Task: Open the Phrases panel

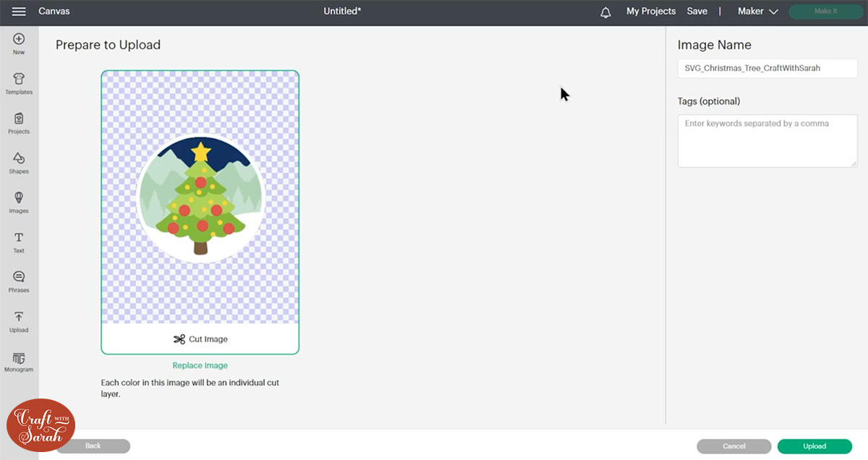Action: coord(19,281)
